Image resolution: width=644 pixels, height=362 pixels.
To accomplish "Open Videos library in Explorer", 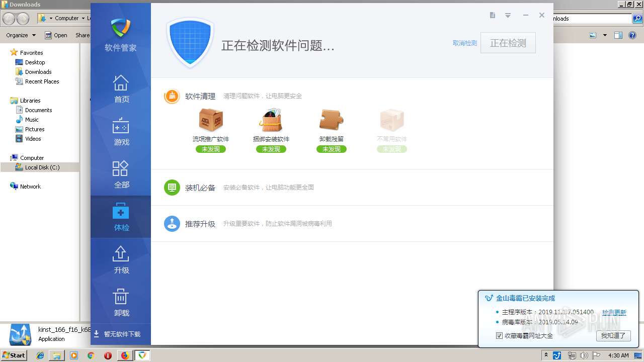I will tap(33, 139).
